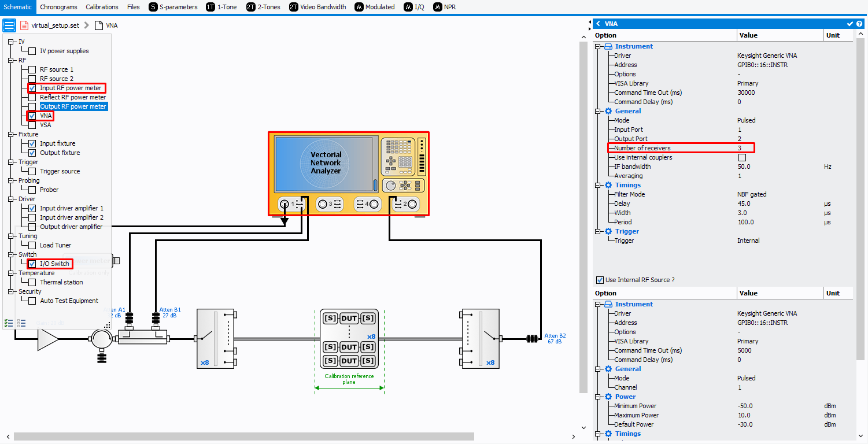
Task: Click the Unit column header in upper table
Action: pos(839,35)
